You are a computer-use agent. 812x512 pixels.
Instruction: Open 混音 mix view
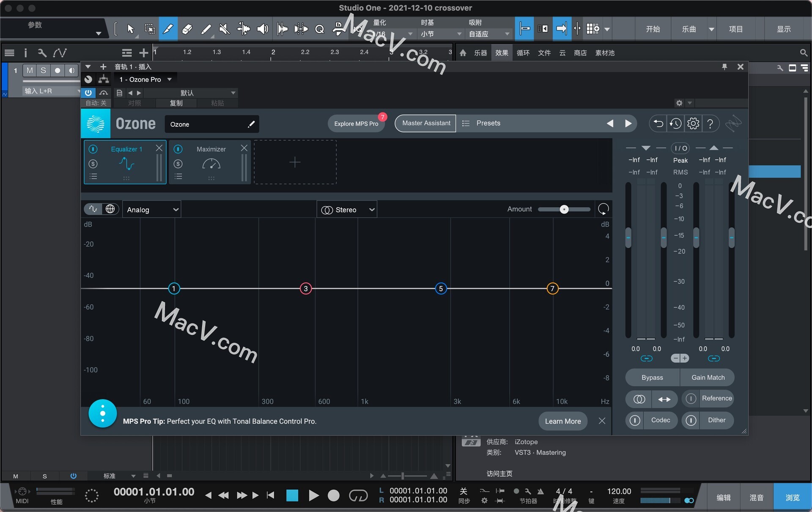[757, 497]
